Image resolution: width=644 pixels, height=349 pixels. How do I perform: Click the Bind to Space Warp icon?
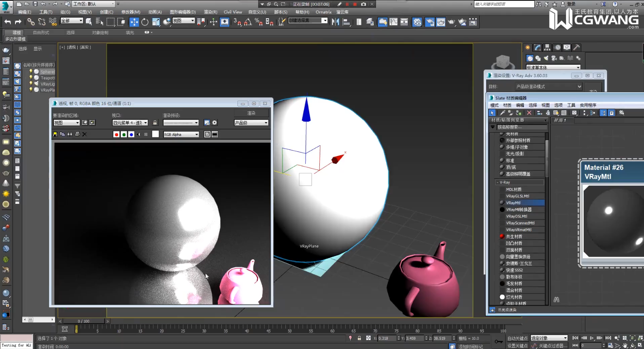click(53, 22)
